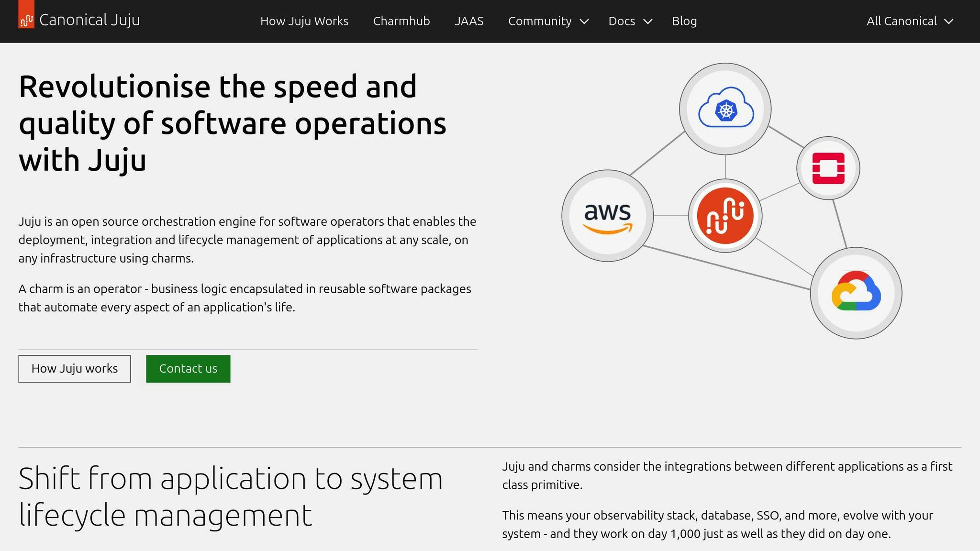The width and height of the screenshot is (980, 551).
Task: Click the central orange Juju icon
Action: pyautogui.click(x=725, y=216)
